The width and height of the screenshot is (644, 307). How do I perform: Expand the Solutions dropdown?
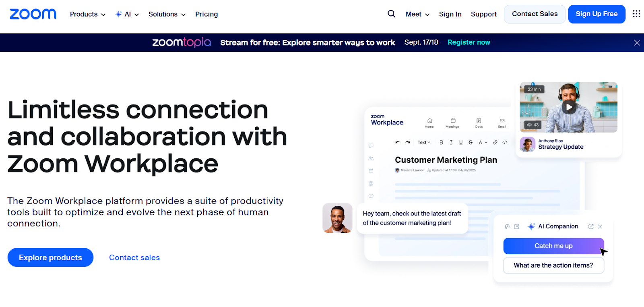[x=167, y=14]
